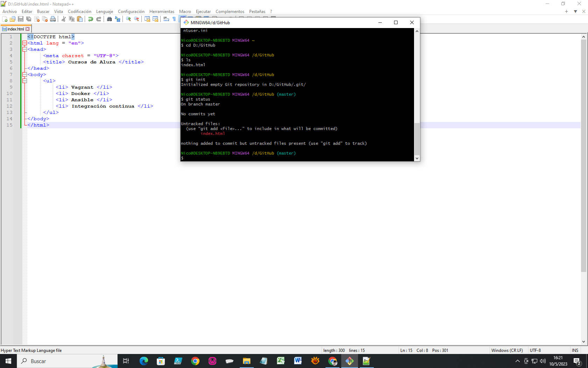The image size is (588, 368).
Task: Open Excel from the taskbar
Action: pyautogui.click(x=281, y=361)
